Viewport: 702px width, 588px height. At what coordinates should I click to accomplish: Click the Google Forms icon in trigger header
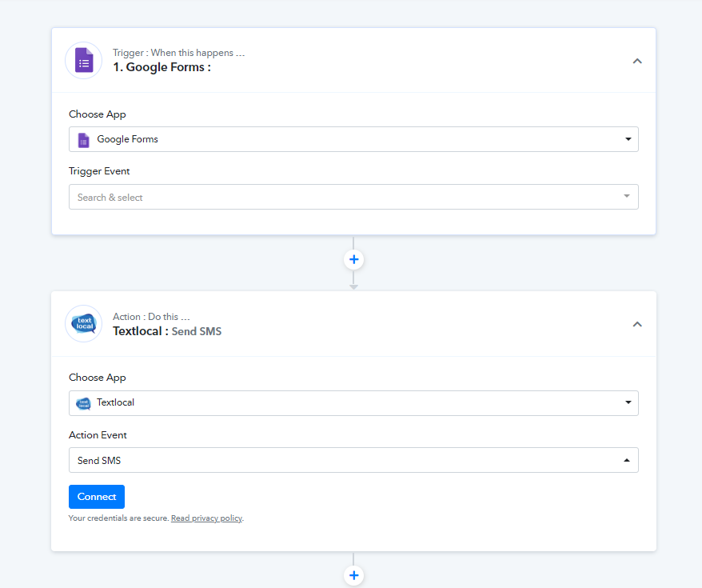pyautogui.click(x=84, y=61)
